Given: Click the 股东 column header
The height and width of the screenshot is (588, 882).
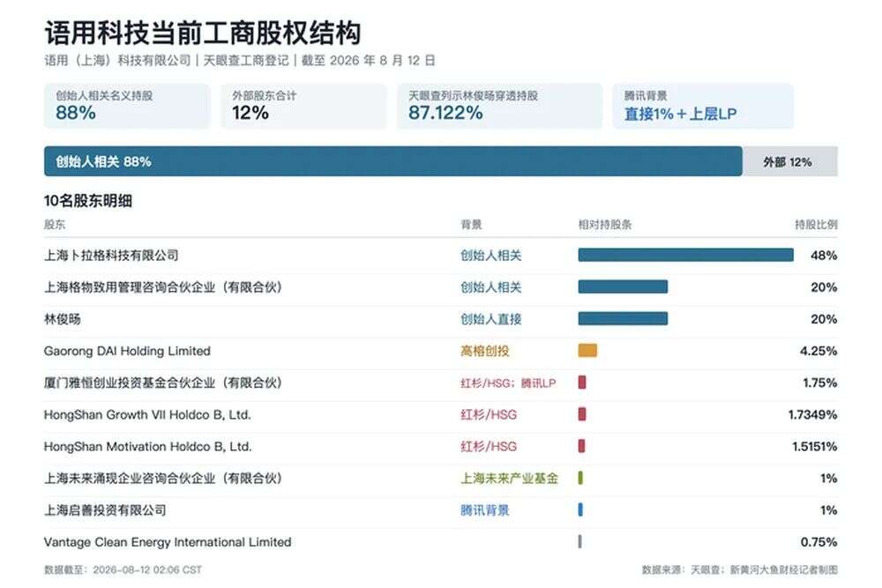Looking at the screenshot, I should [55, 225].
